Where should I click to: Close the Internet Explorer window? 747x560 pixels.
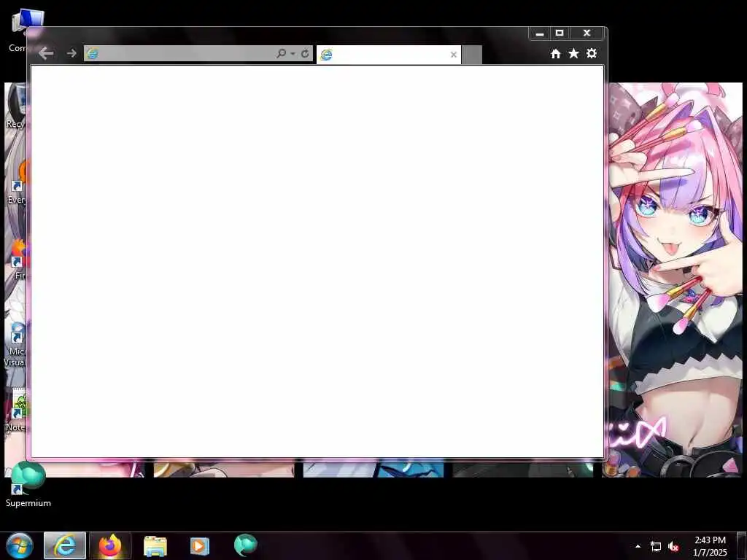pos(587,33)
